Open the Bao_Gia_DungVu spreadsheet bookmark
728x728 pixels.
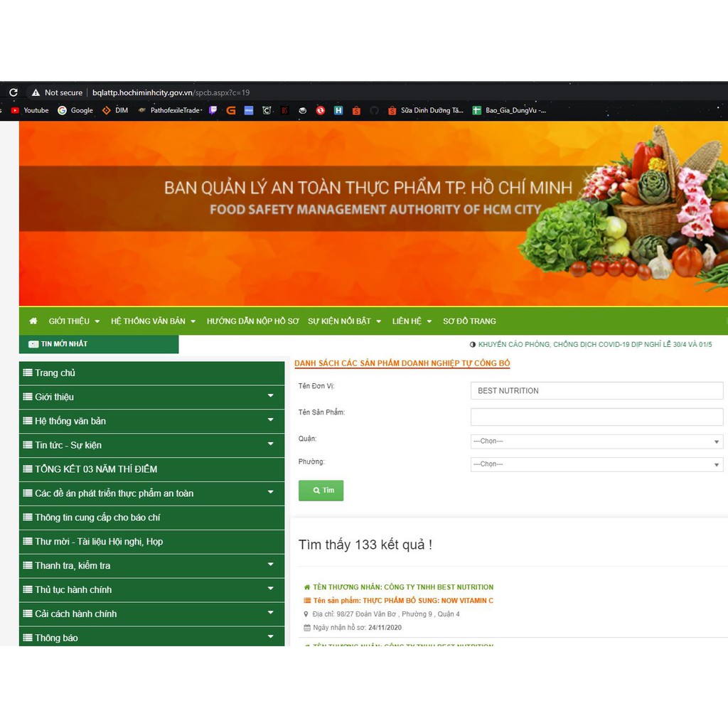[x=509, y=110]
